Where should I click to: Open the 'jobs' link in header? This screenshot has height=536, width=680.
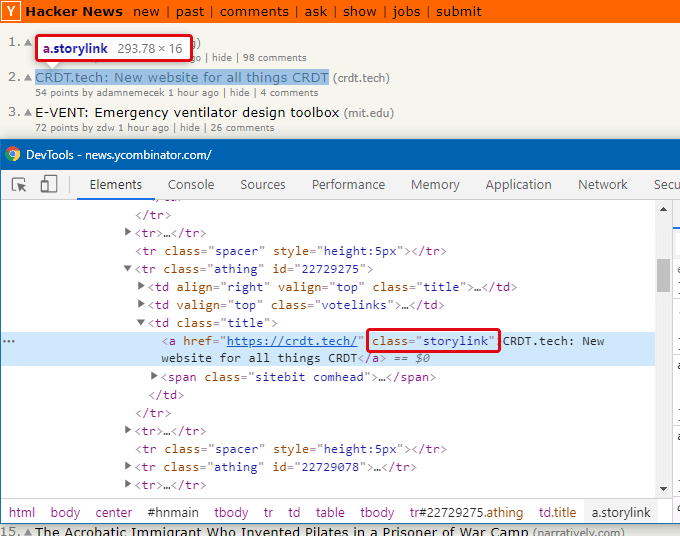406,12
